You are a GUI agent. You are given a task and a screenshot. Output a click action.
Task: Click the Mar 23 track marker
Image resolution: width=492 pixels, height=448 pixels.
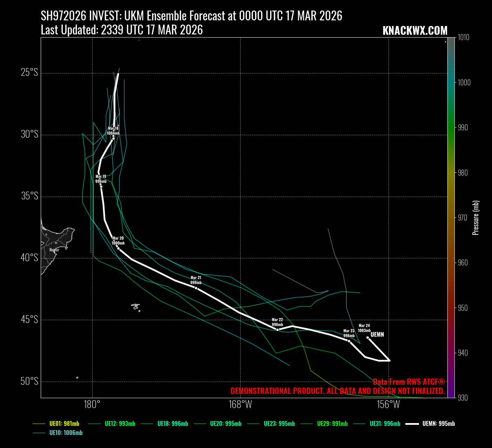point(349,341)
